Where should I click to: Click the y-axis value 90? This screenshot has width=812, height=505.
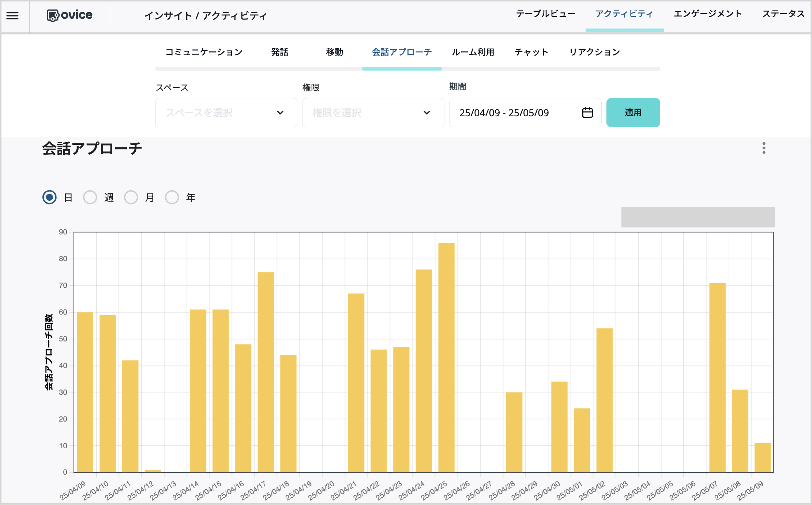click(x=63, y=232)
